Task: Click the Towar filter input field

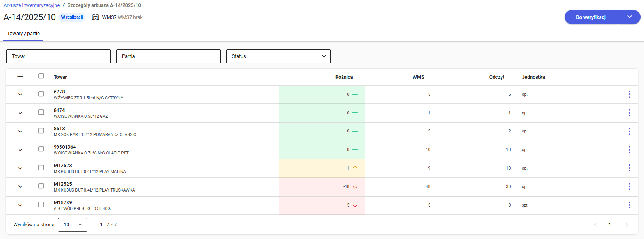Action: click(x=58, y=56)
